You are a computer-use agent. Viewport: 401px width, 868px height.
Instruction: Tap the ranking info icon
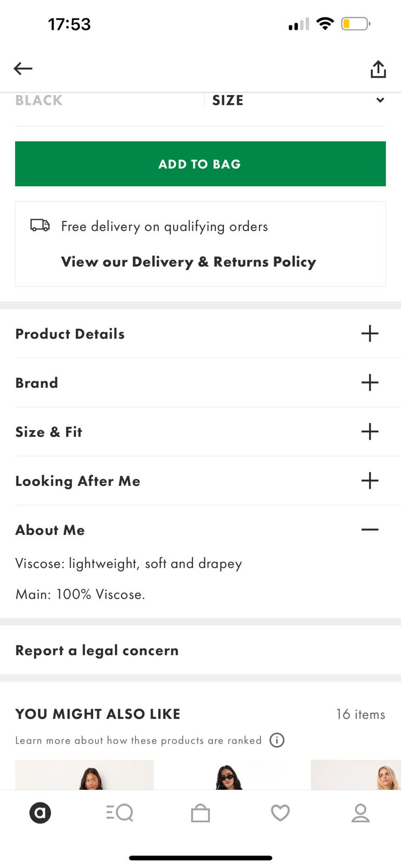[x=277, y=740]
